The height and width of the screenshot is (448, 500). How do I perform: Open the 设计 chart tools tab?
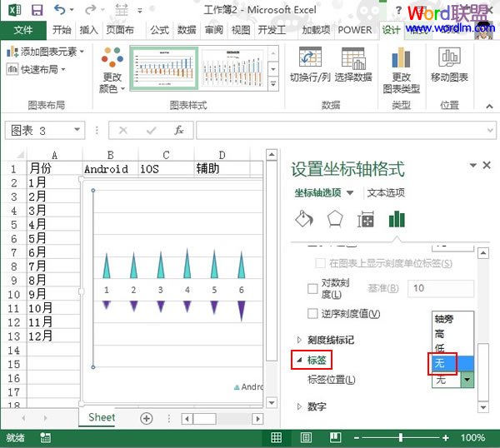(391, 30)
